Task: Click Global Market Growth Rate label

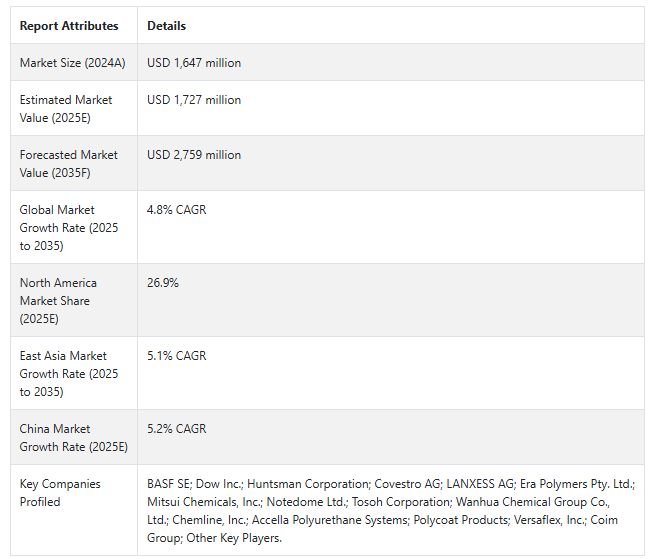Action: 68,227
